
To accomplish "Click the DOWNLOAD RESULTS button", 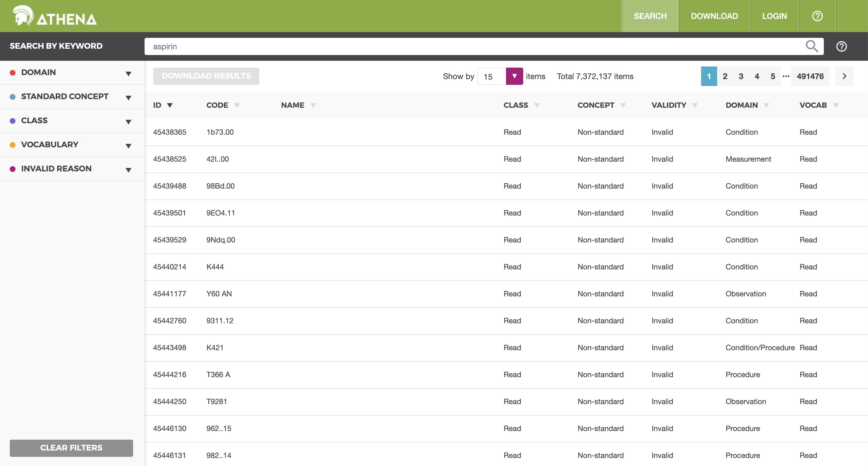I will pyautogui.click(x=206, y=76).
